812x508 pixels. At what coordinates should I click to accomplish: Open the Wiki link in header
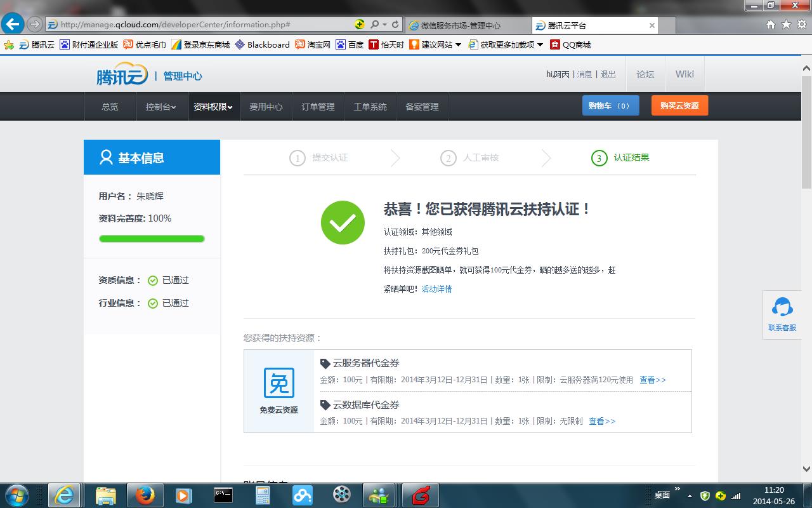point(684,74)
